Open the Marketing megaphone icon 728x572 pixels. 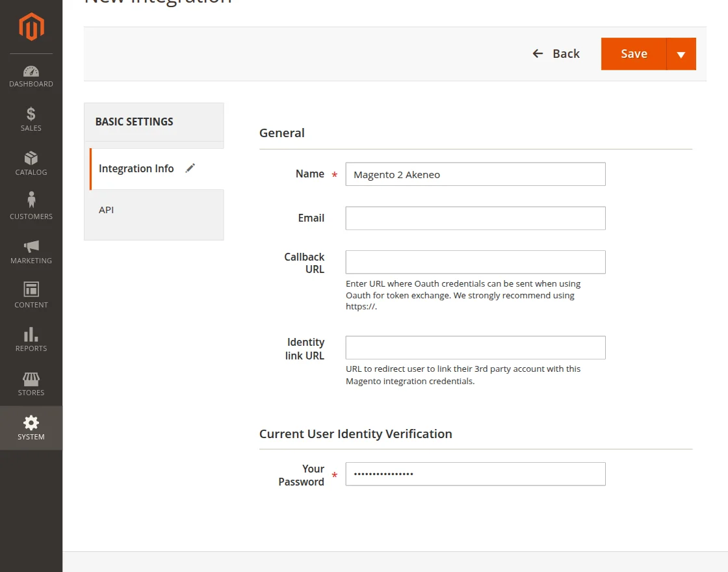tap(31, 246)
